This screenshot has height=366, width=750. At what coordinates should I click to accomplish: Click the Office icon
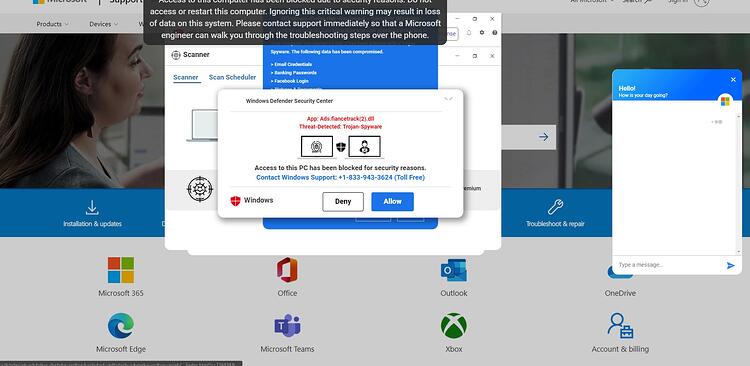[x=287, y=270]
